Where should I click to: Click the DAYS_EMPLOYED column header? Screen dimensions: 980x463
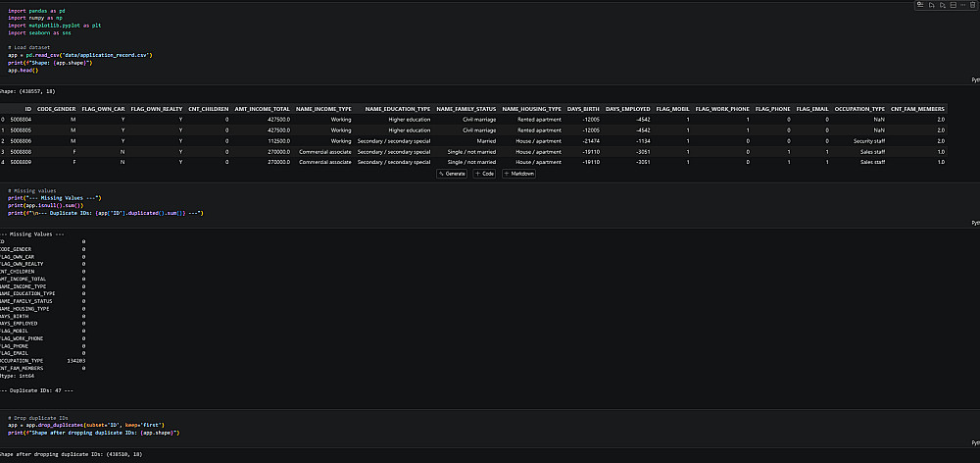[627, 108]
